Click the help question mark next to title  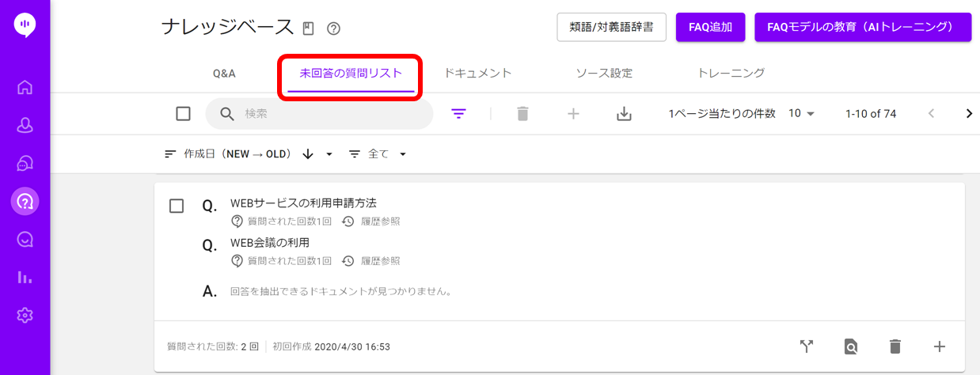(x=333, y=28)
